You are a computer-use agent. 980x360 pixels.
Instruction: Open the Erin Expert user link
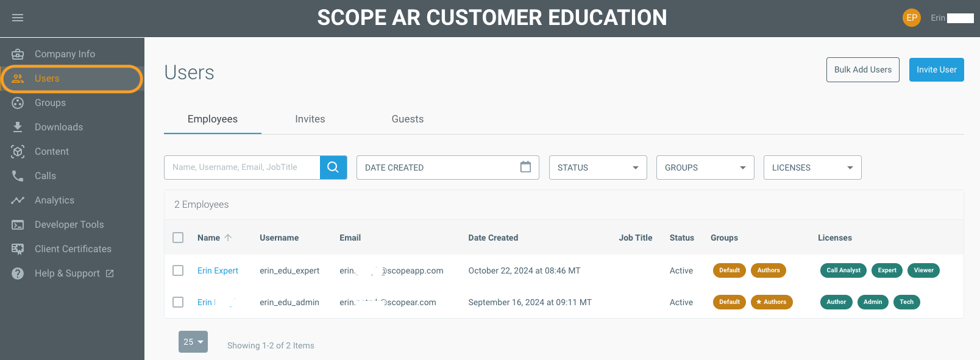218,270
